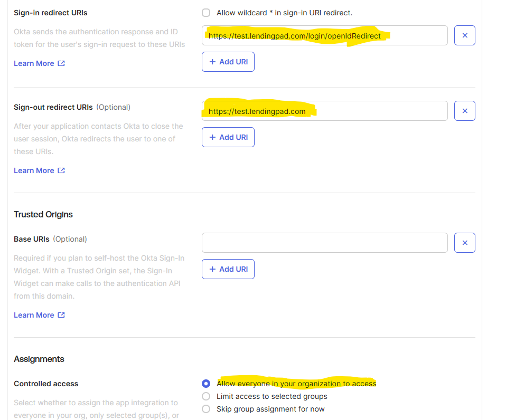Enable wildcard * in sign-in URI redirect
This screenshot has height=420, width=515.
click(x=205, y=13)
